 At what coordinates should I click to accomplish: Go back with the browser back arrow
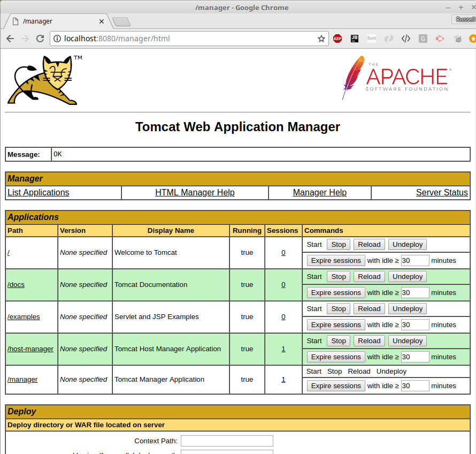click(10, 39)
